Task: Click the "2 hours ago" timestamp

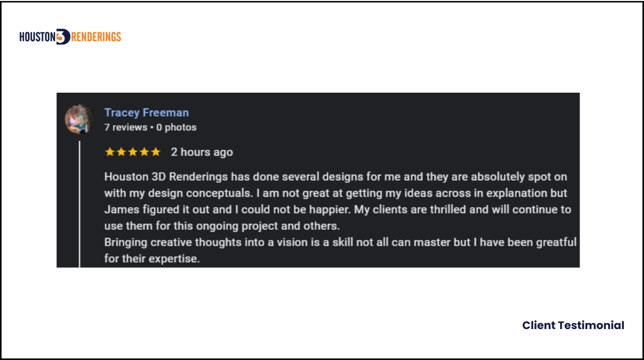Action: (x=202, y=152)
